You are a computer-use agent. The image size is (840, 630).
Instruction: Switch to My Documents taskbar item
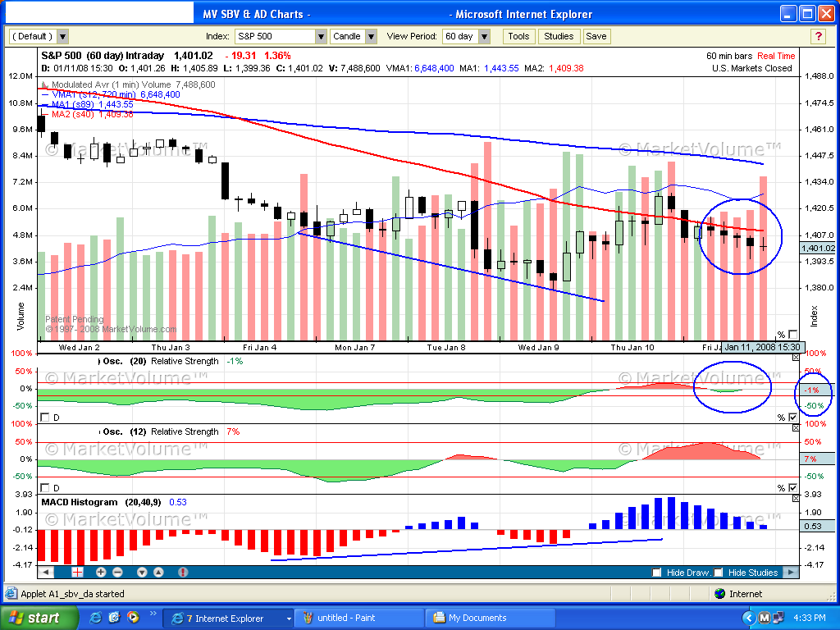tap(491, 618)
